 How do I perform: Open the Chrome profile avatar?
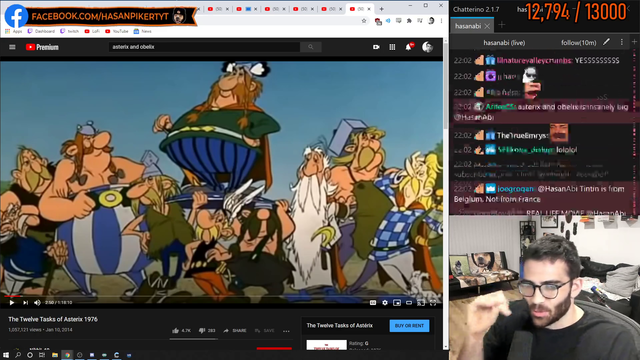(431, 21)
